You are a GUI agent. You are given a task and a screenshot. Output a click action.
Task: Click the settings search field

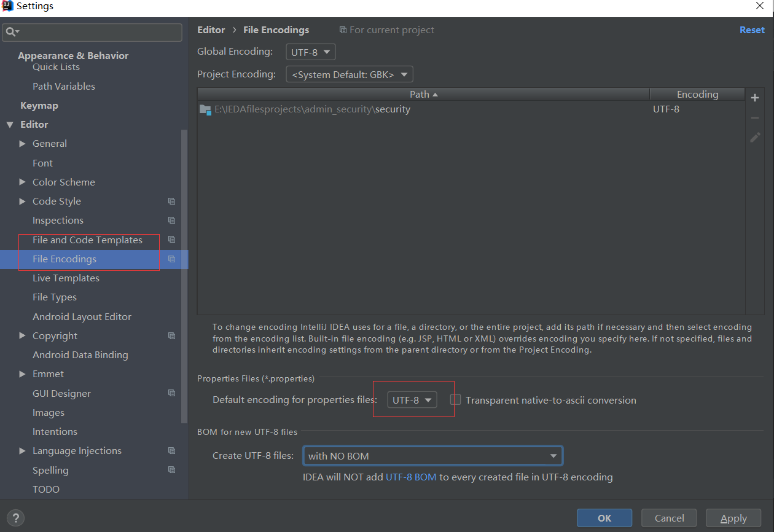[92, 32]
